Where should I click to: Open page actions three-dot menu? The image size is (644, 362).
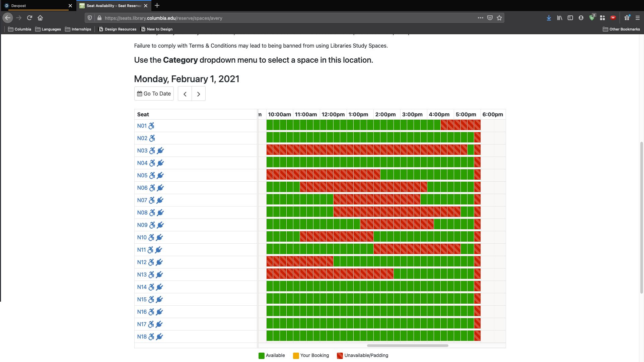[480, 18]
